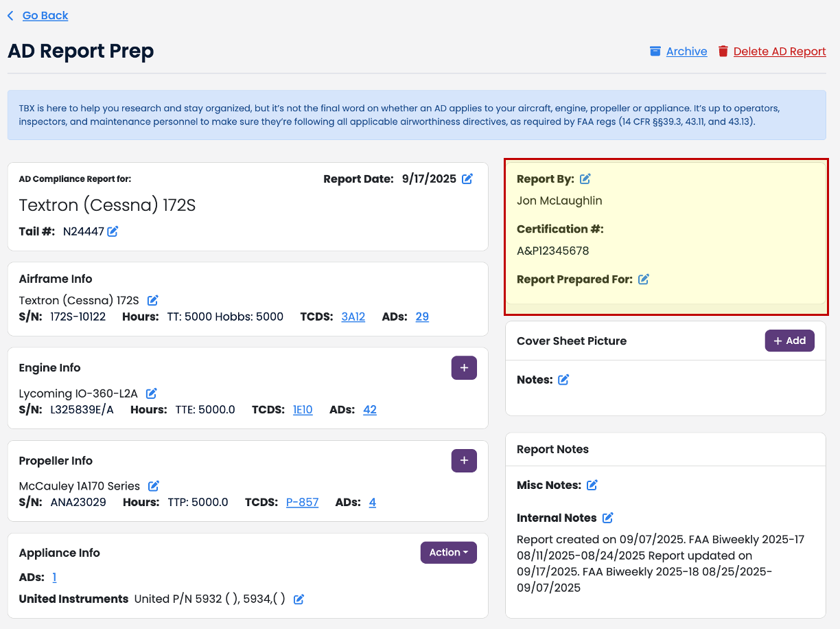
Task: Edit the Report Prepared For field
Action: pyautogui.click(x=644, y=279)
